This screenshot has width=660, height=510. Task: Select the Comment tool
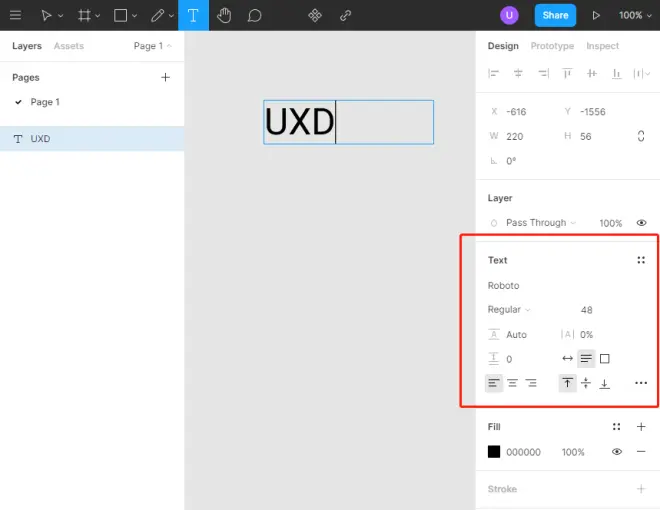(x=254, y=16)
